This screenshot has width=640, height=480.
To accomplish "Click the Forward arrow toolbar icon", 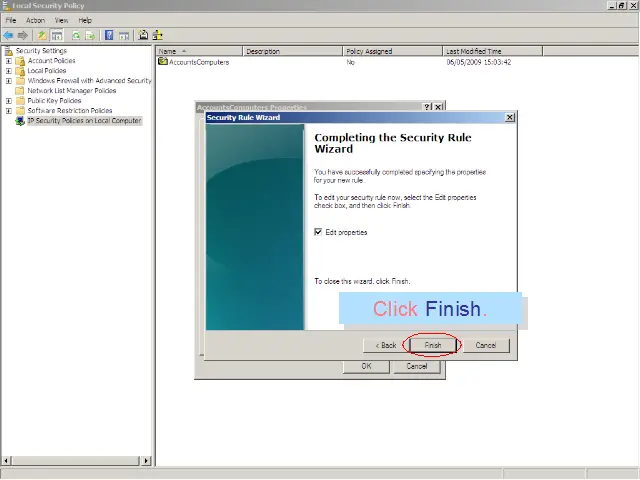I will click(23, 35).
